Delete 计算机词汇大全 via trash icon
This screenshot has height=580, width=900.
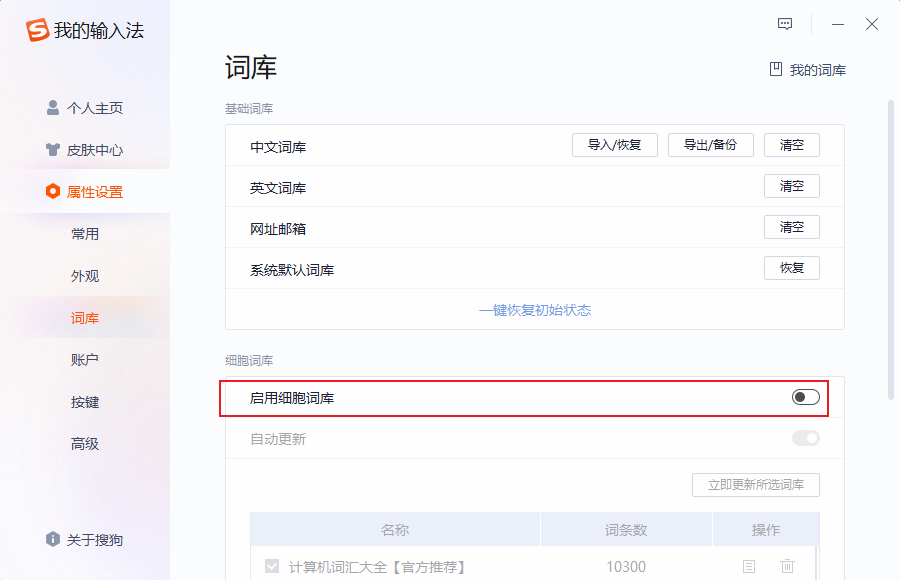(x=788, y=566)
